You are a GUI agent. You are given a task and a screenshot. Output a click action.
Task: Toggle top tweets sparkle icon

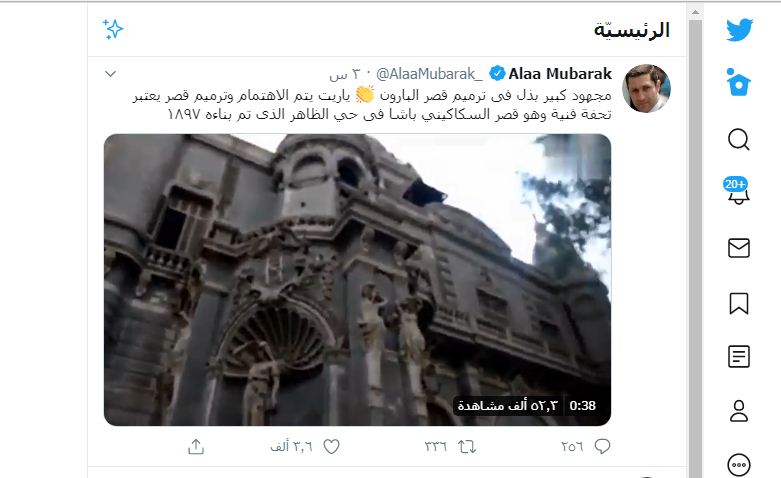tap(113, 29)
